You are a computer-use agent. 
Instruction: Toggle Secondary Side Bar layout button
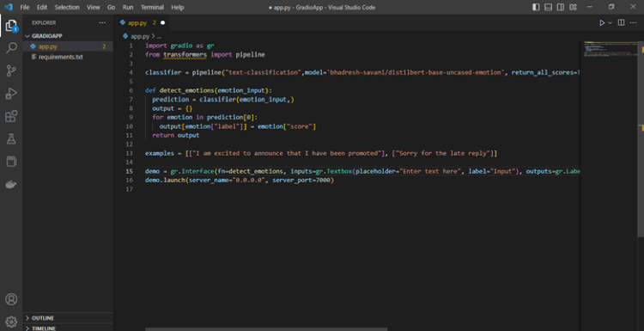(x=561, y=7)
